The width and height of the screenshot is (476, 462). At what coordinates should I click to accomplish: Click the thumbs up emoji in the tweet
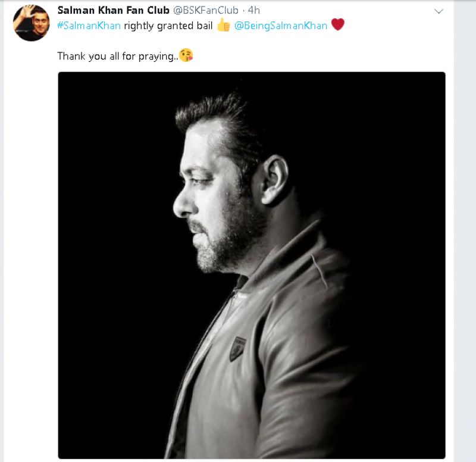point(224,26)
